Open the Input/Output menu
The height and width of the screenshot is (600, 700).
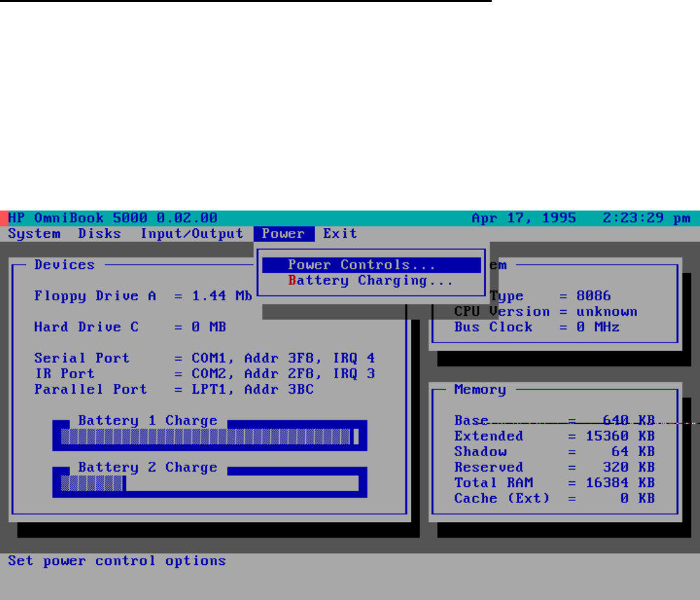coord(191,234)
